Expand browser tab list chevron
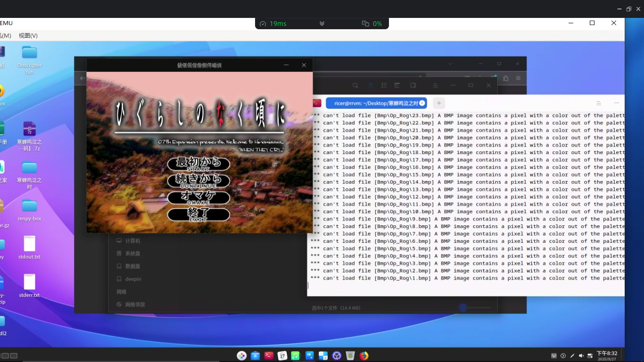This screenshot has width=644, height=362. [450, 64]
